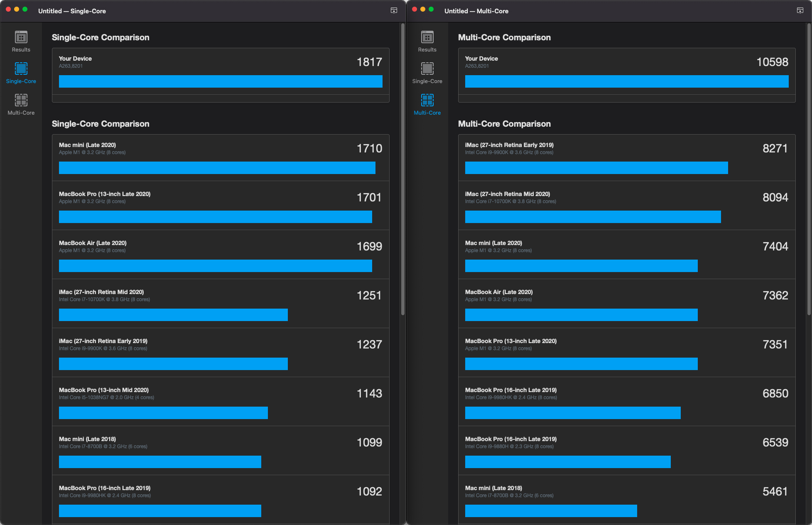Click Untitled — Multi-Core window title
The height and width of the screenshot is (525, 812).
[x=476, y=11]
